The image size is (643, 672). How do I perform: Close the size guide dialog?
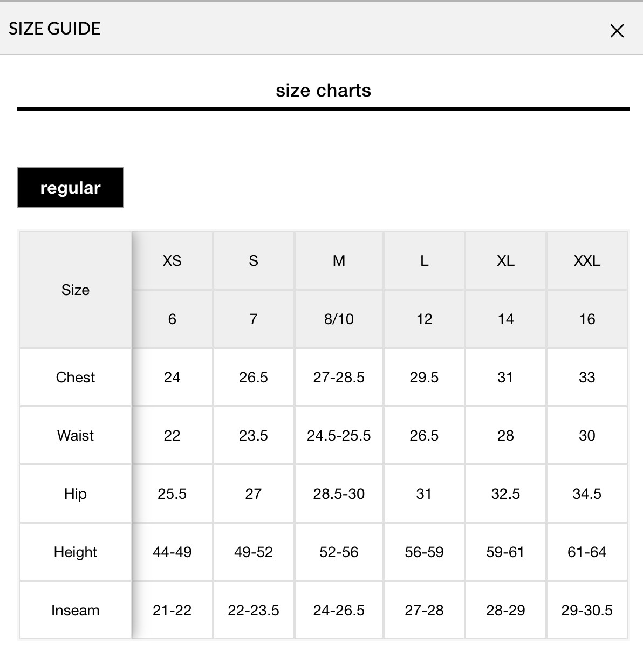click(x=617, y=31)
